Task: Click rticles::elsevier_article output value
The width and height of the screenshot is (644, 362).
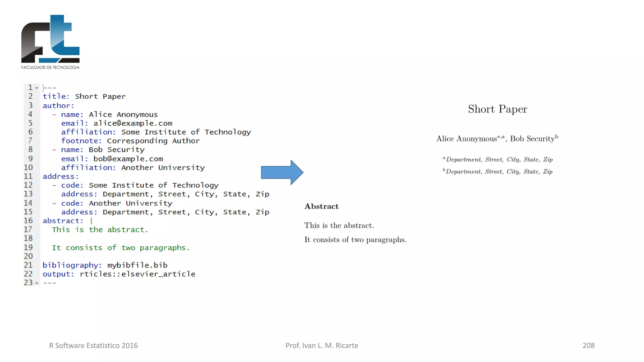Action: [x=137, y=274]
